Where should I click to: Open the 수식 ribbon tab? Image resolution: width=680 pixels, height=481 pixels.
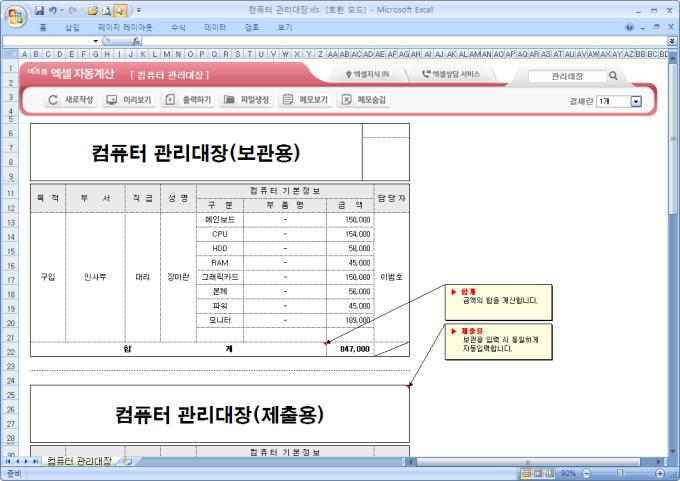pyautogui.click(x=178, y=27)
